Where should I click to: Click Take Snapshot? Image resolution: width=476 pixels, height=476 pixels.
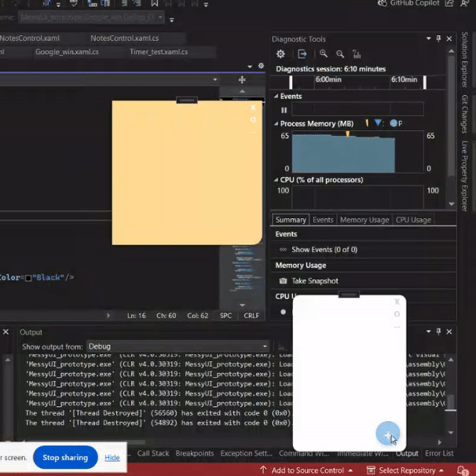tap(315, 281)
